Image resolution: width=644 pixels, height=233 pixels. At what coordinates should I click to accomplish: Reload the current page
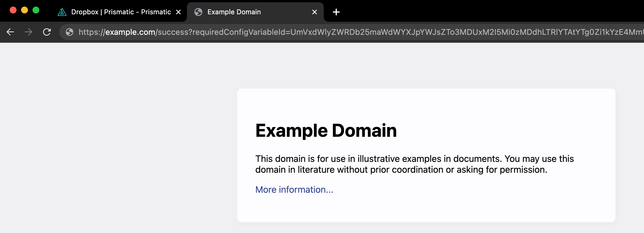coord(47,32)
